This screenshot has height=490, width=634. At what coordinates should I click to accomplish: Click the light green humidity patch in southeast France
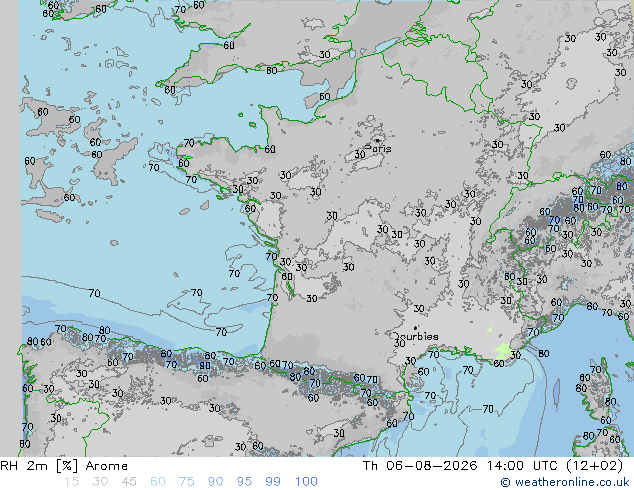(503, 351)
